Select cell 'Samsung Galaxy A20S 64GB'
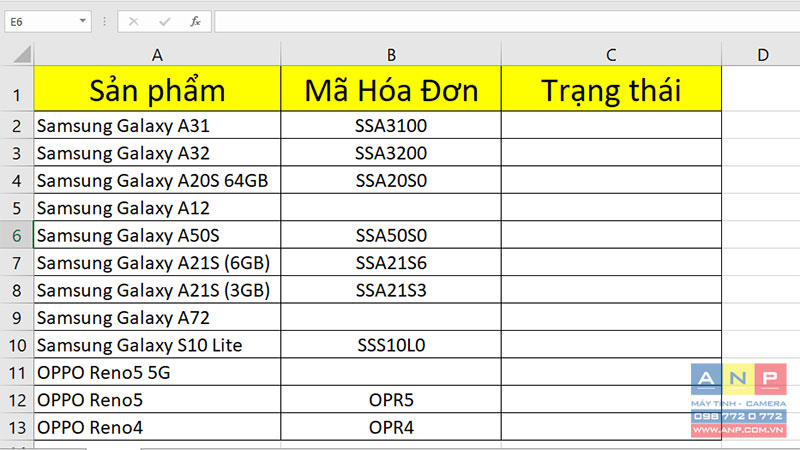 [157, 180]
